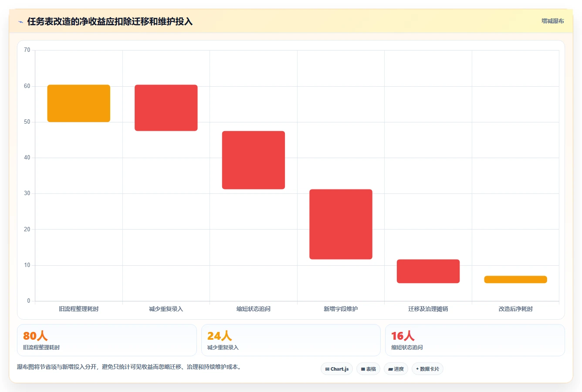Click the y-axis value 10
This screenshot has height=392, width=582.
[x=27, y=265]
